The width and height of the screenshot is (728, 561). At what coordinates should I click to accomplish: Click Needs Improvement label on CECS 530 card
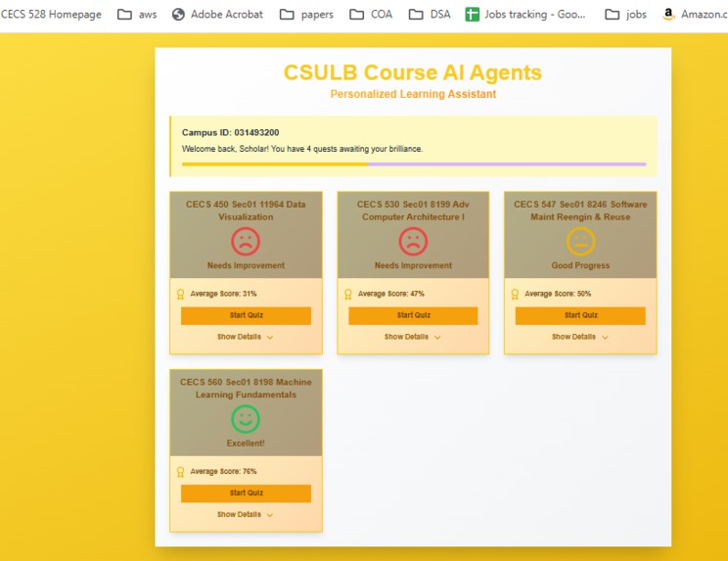(x=413, y=265)
